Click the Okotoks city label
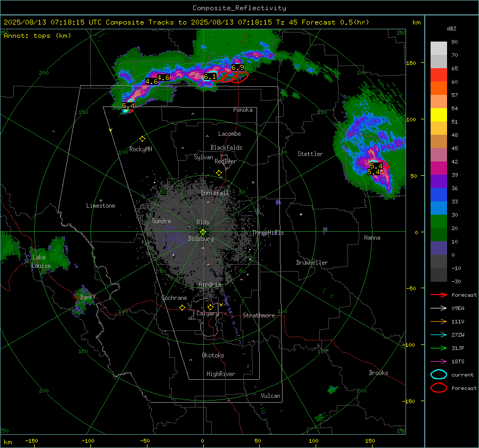 213,355
